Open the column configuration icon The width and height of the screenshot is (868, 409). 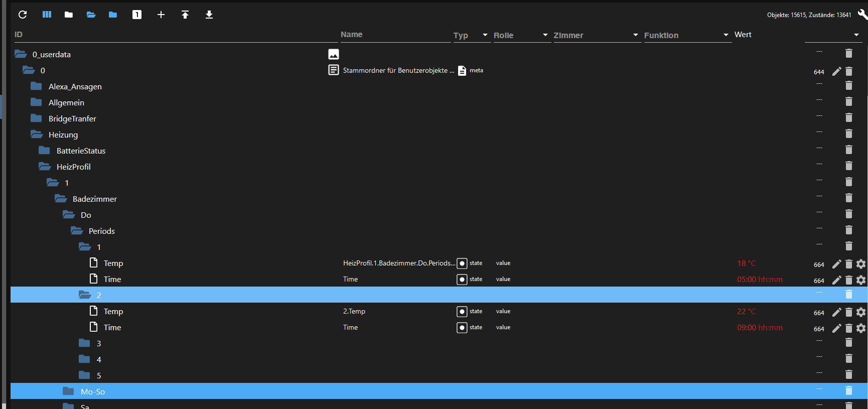[47, 15]
